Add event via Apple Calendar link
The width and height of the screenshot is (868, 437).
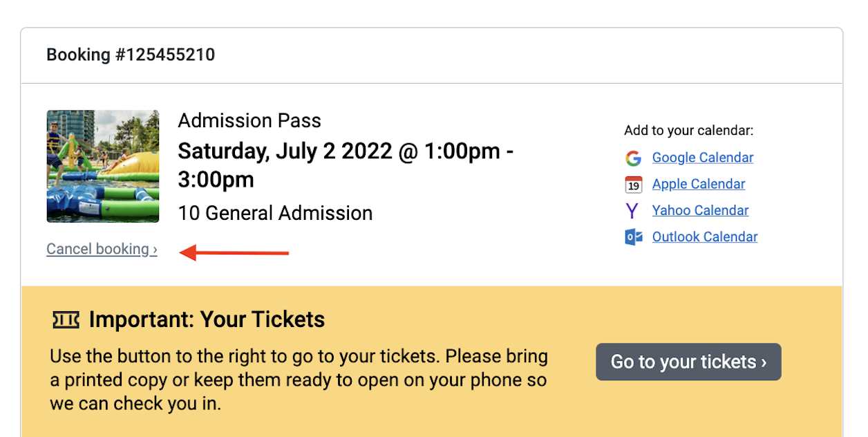[x=698, y=184]
